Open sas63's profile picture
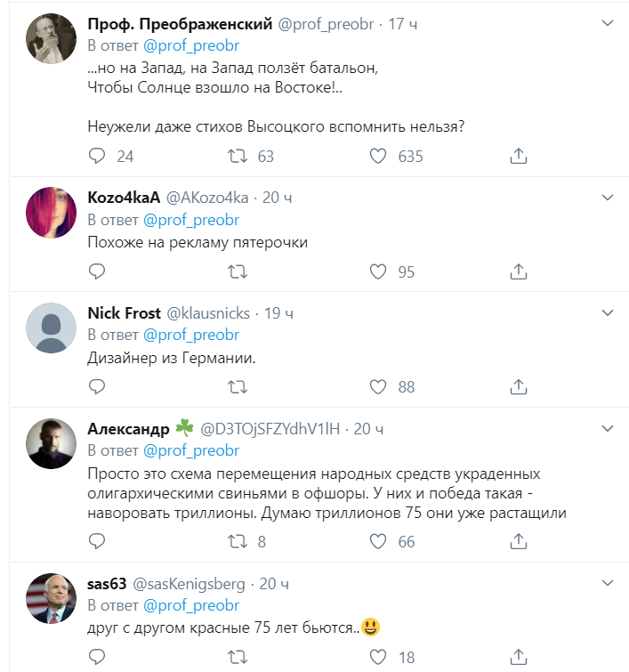 coord(52,599)
